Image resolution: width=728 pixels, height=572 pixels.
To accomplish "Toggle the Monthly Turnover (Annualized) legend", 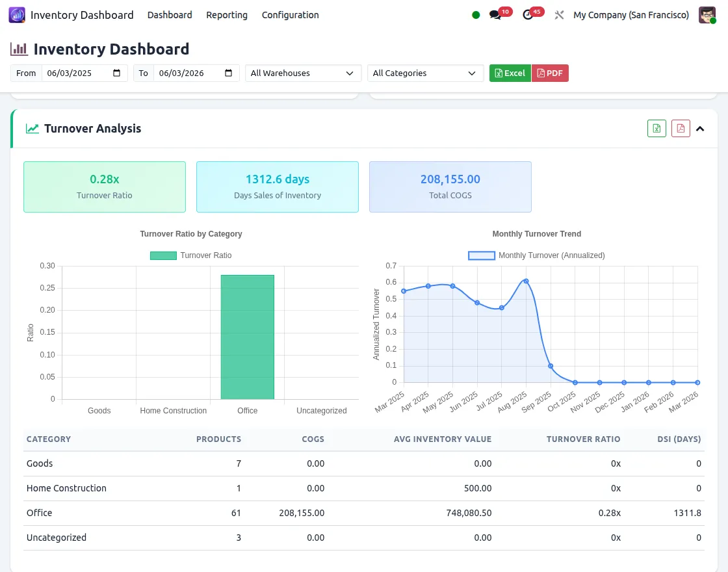I will pyautogui.click(x=536, y=255).
